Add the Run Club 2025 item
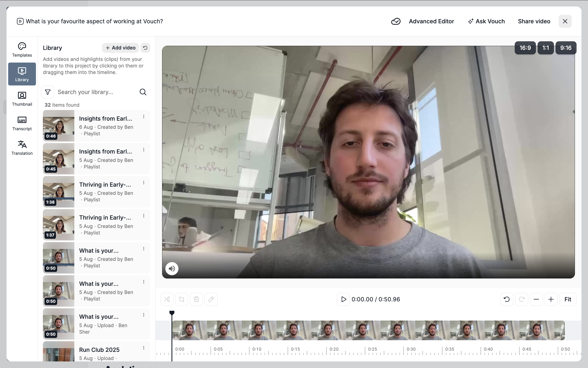Viewport: 588px width, 368px height. tap(96, 351)
